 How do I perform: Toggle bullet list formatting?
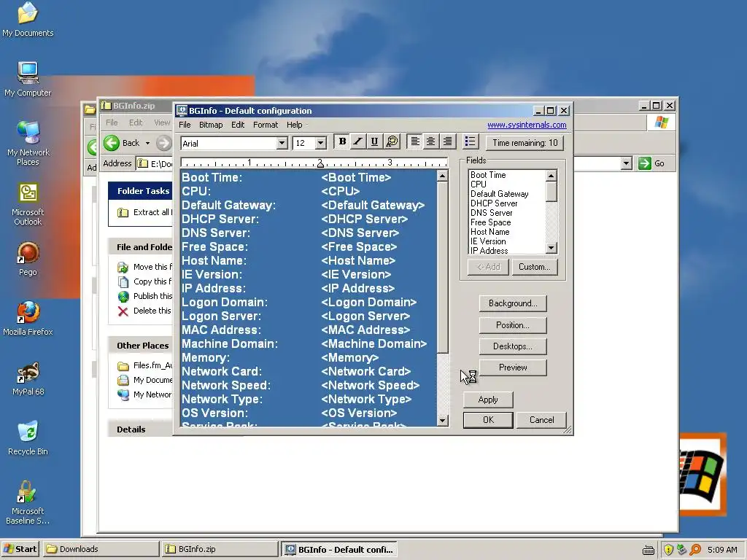(x=471, y=141)
